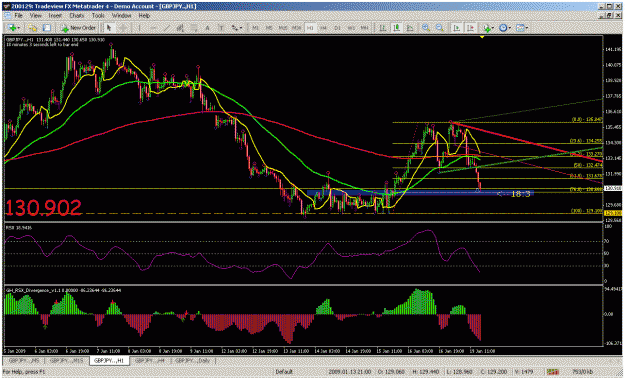The height and width of the screenshot is (378, 625).
Task: Open the Templates dropdown
Action: [521, 28]
